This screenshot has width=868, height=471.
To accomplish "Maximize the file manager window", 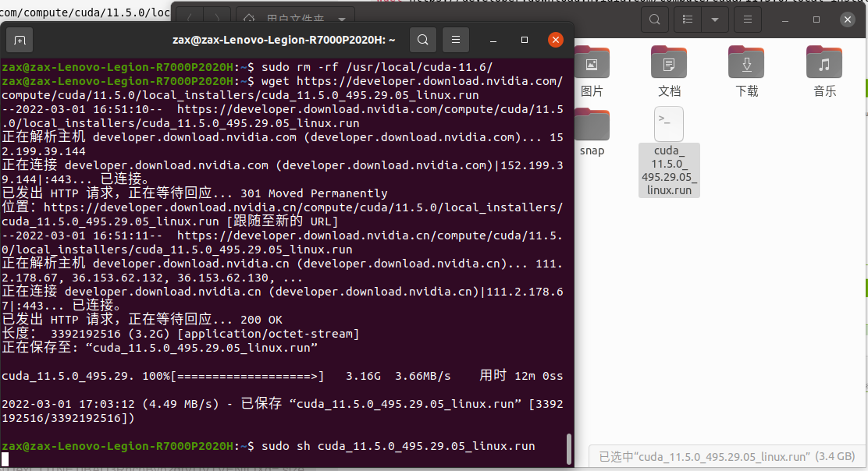I will tap(816, 19).
